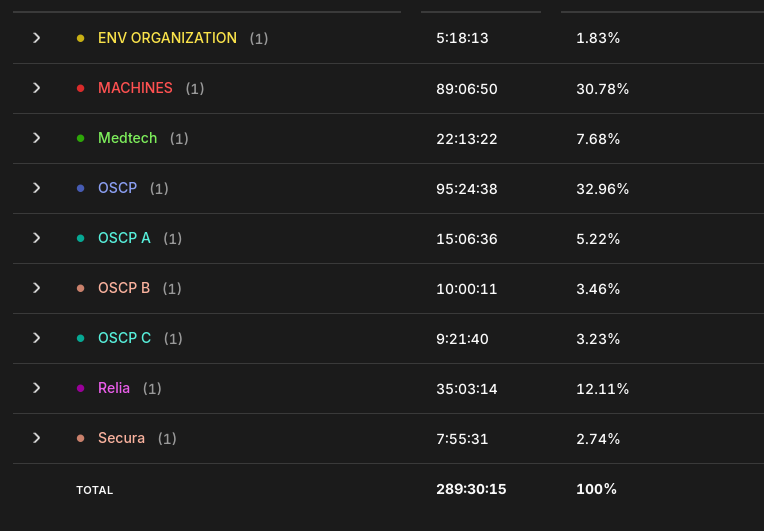The height and width of the screenshot is (531, 764).
Task: Click the red dot beside MACHINES
Action: [x=80, y=88]
